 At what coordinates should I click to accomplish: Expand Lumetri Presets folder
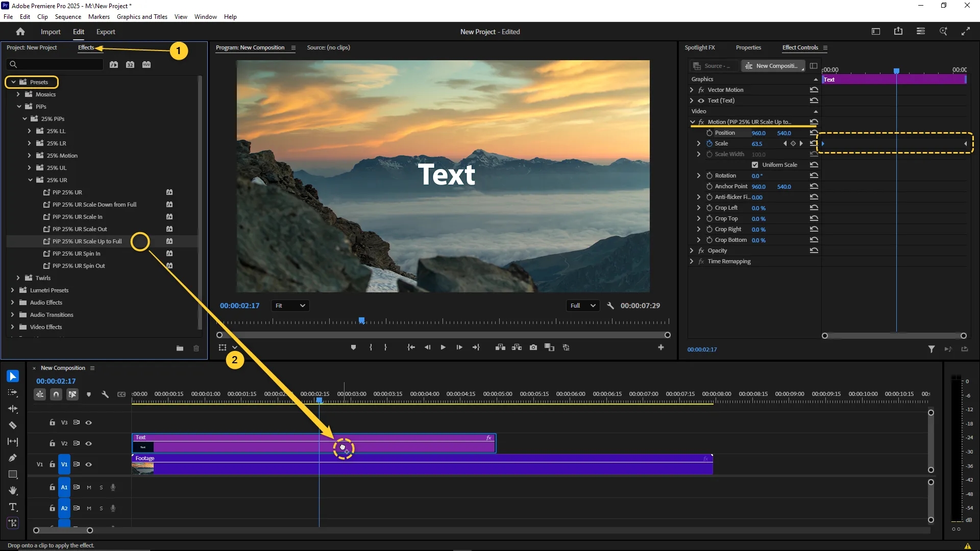click(13, 290)
